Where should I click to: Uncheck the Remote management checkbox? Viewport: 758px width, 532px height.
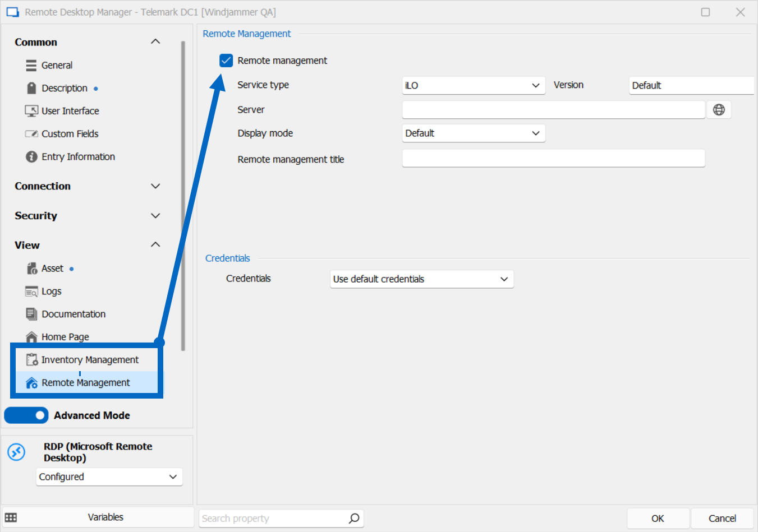pyautogui.click(x=226, y=60)
